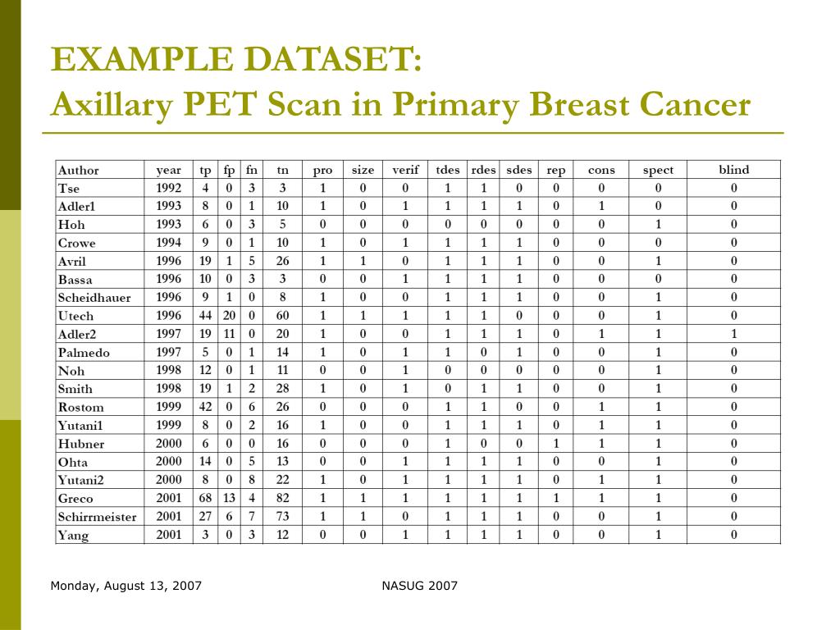Screen dimensions: 840x630
Task: Select the blind column header
Action: click(x=733, y=170)
